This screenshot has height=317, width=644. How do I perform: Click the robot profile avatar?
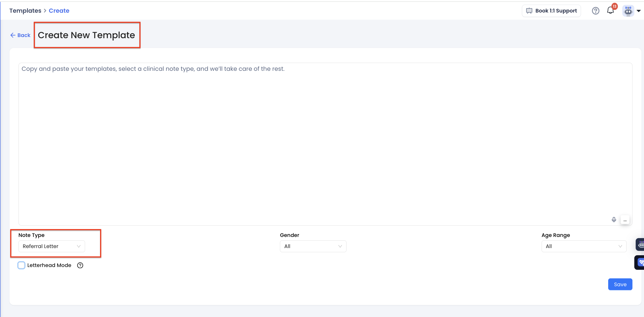click(x=628, y=11)
